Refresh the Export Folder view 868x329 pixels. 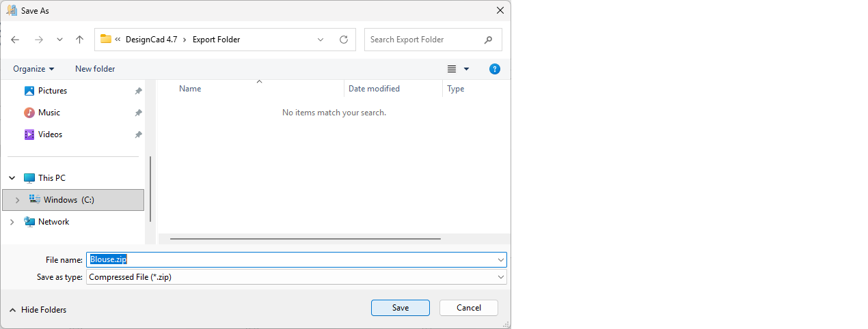344,40
